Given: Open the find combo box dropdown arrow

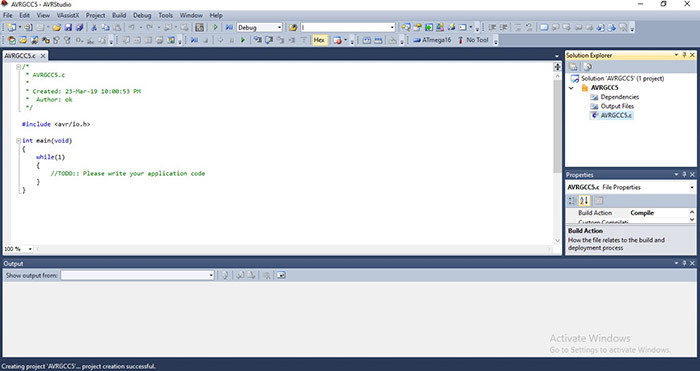Looking at the screenshot, I should [x=392, y=28].
